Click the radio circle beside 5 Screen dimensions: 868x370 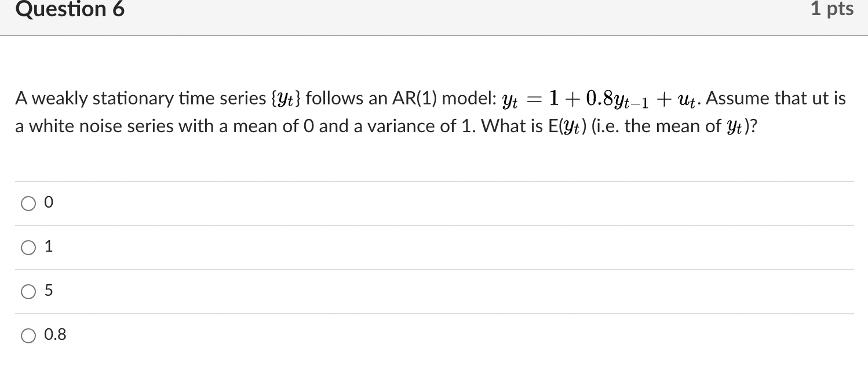click(28, 291)
